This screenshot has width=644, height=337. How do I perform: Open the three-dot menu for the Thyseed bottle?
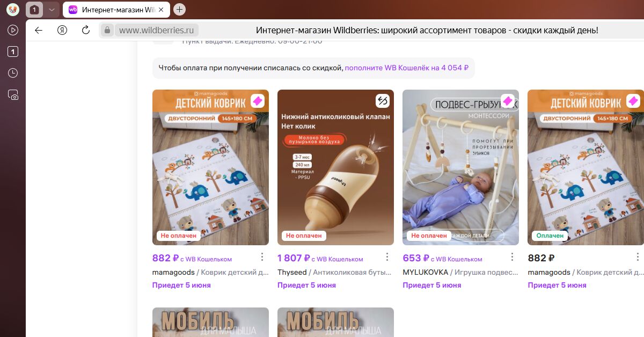[x=387, y=257]
